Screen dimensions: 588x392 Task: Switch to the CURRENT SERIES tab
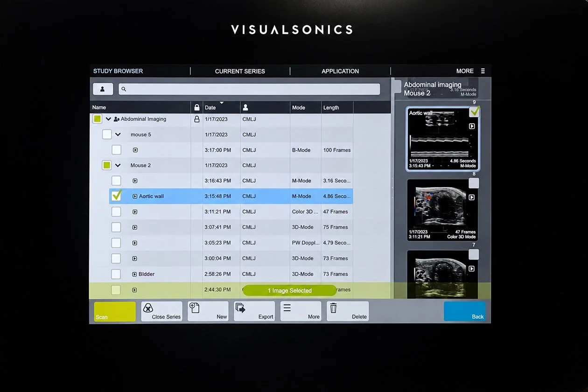tap(240, 71)
